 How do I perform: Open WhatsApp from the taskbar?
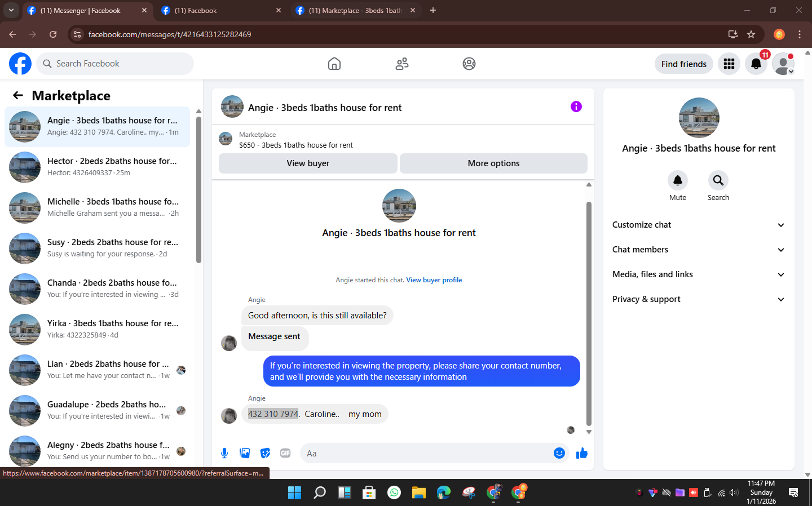(x=394, y=492)
